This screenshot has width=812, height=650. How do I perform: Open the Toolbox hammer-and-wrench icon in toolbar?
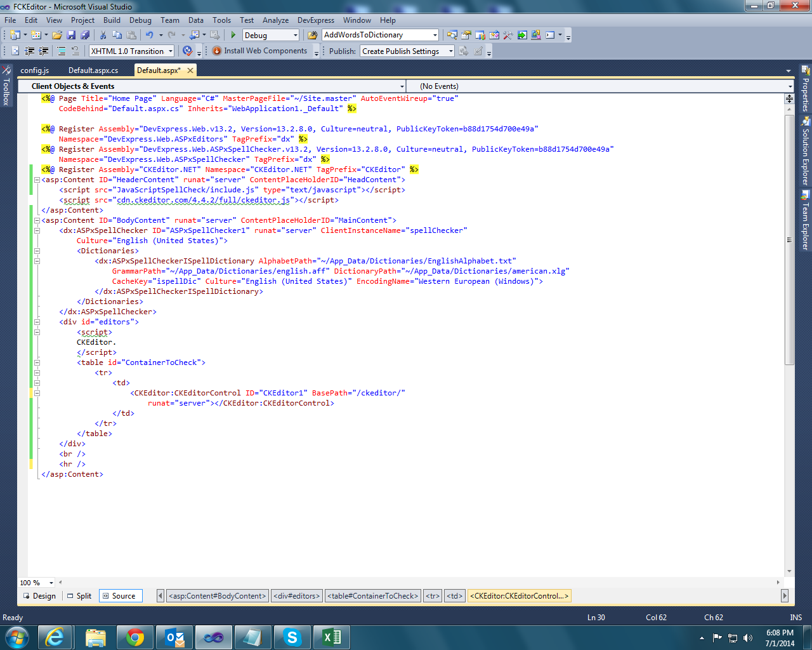[x=507, y=36]
